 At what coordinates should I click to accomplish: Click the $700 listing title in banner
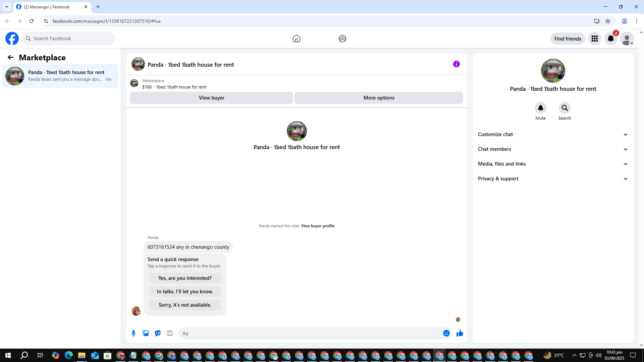[x=174, y=87]
